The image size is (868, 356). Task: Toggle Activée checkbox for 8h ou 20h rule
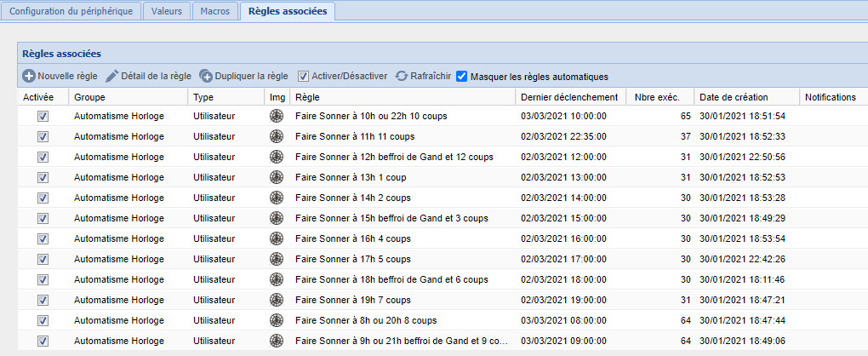[43, 320]
